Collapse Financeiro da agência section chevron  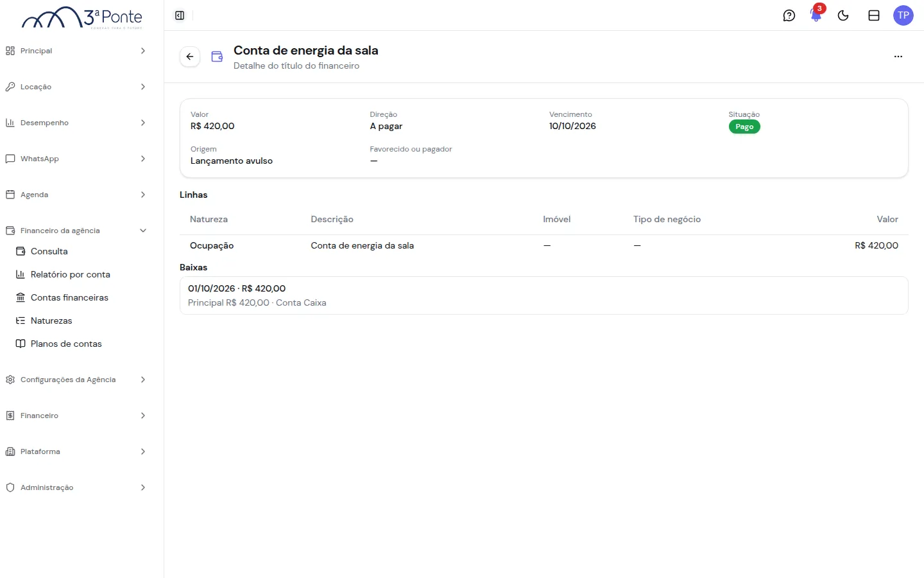click(x=143, y=231)
